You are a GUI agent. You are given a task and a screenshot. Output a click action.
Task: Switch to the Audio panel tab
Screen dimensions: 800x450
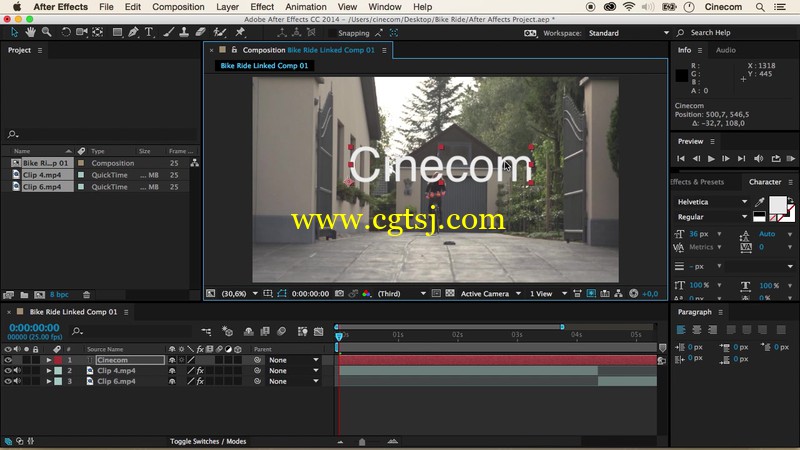click(x=726, y=50)
